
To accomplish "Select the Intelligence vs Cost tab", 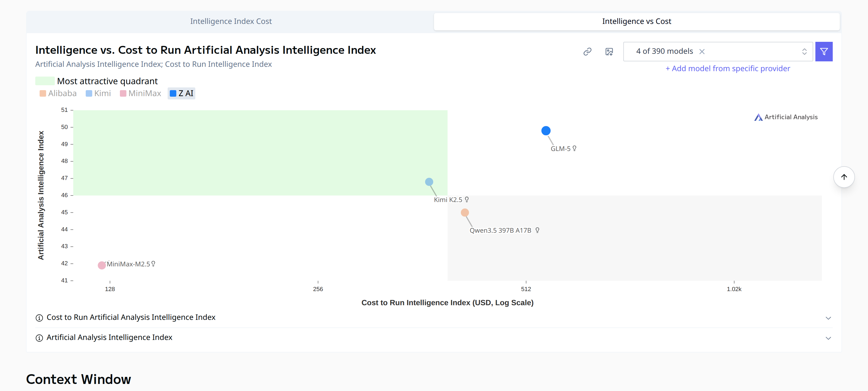I will 637,21.
